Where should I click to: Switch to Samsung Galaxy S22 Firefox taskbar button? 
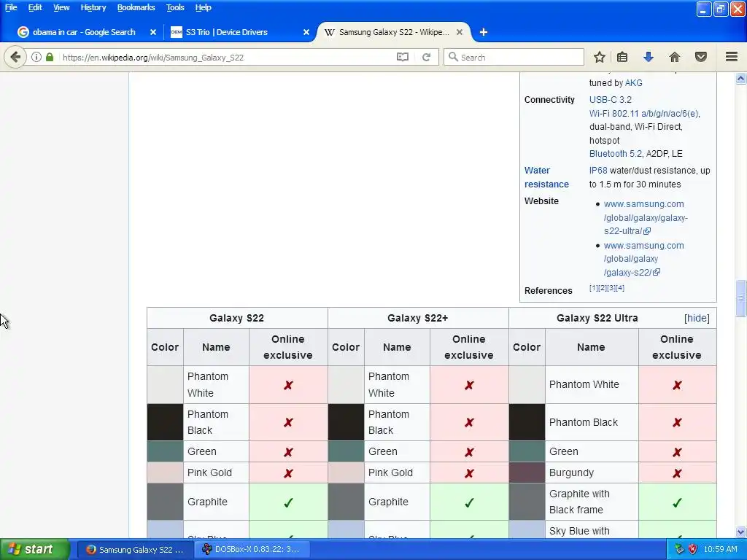tap(135, 549)
